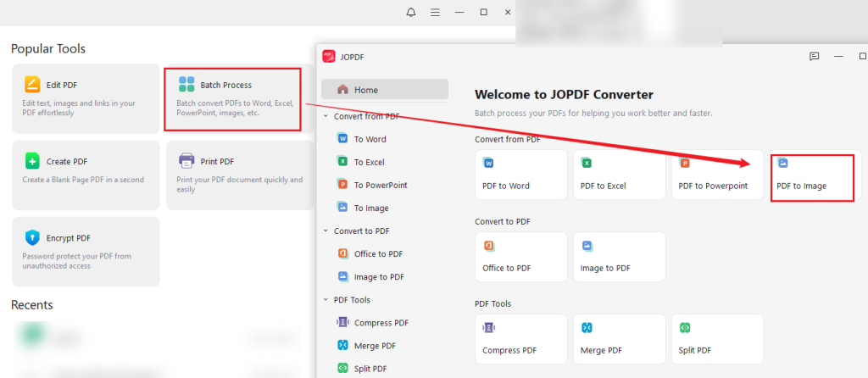Collapse Convert to PDF sidebar section
Image resolution: width=868 pixels, height=378 pixels.
(325, 231)
